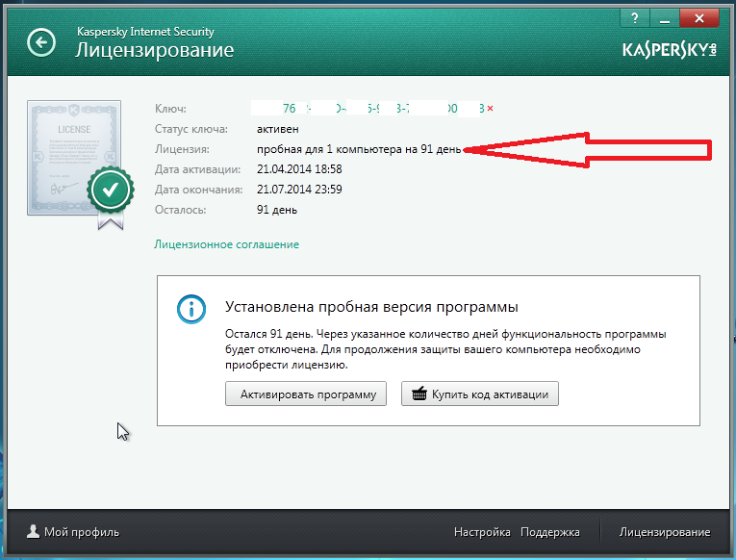Click heading Установлена пробная версия программы
The image size is (736, 560).
(x=371, y=307)
